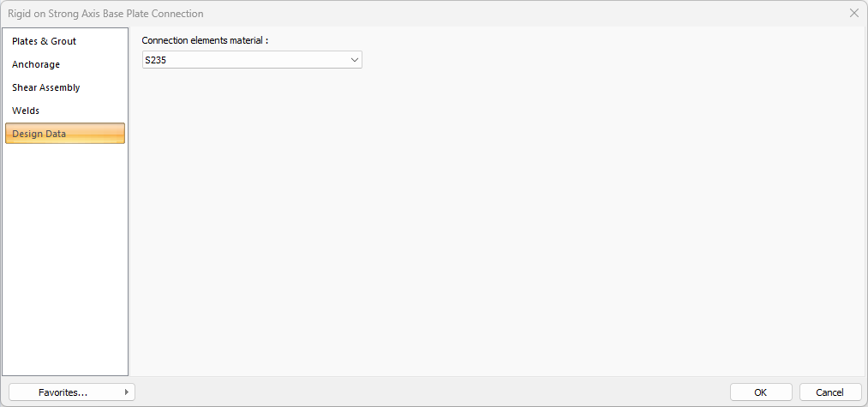Switch to the Anchorage tab
868x407 pixels.
(x=36, y=64)
